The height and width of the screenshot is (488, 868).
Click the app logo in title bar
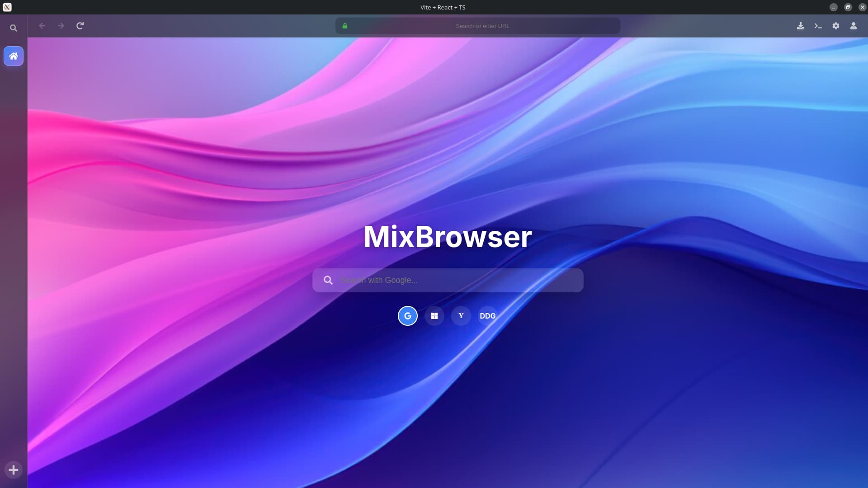pos(7,7)
